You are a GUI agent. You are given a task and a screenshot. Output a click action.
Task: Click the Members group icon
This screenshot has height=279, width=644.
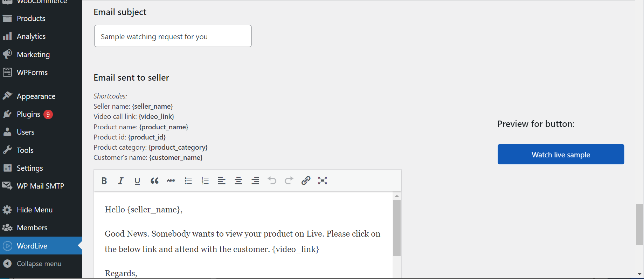7,228
